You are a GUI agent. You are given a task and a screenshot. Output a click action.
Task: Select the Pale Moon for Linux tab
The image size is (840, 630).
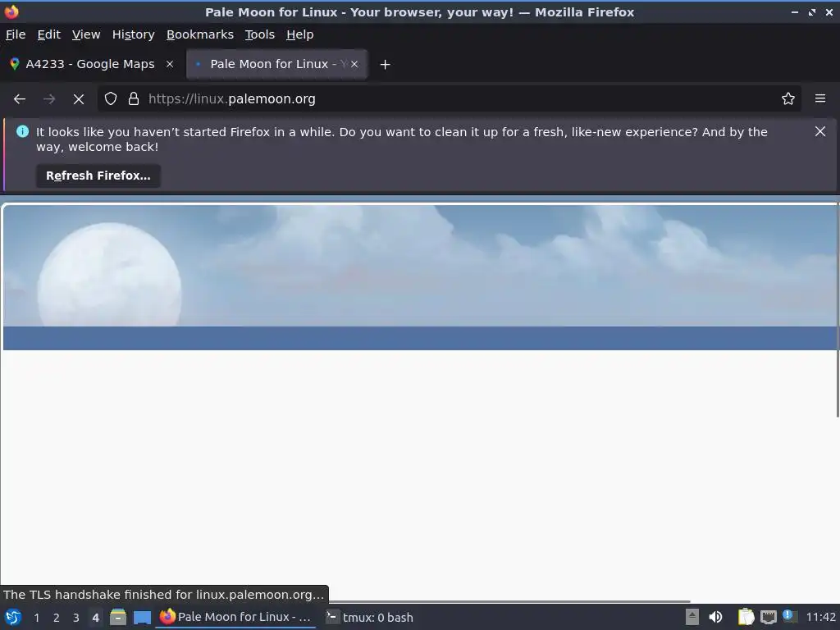(276, 64)
